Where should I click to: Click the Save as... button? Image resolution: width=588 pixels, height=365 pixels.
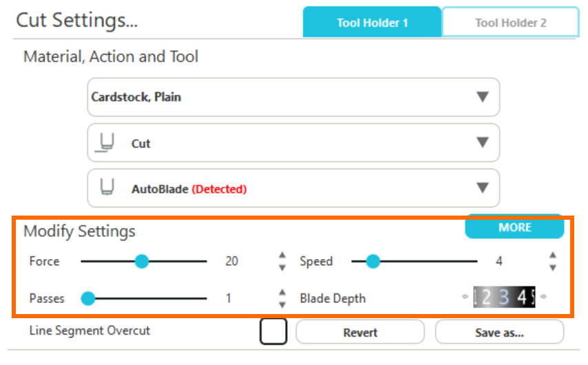[x=499, y=333]
